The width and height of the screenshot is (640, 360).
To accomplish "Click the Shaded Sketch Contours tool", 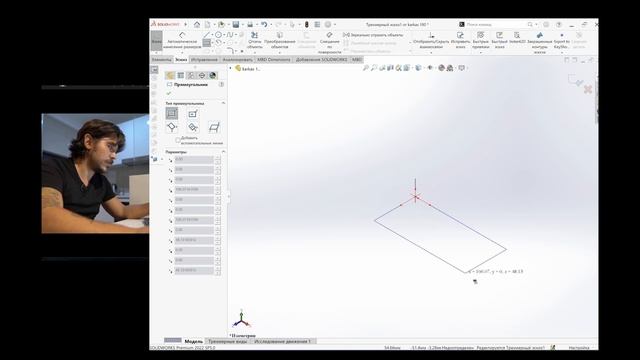I will 540,43.
